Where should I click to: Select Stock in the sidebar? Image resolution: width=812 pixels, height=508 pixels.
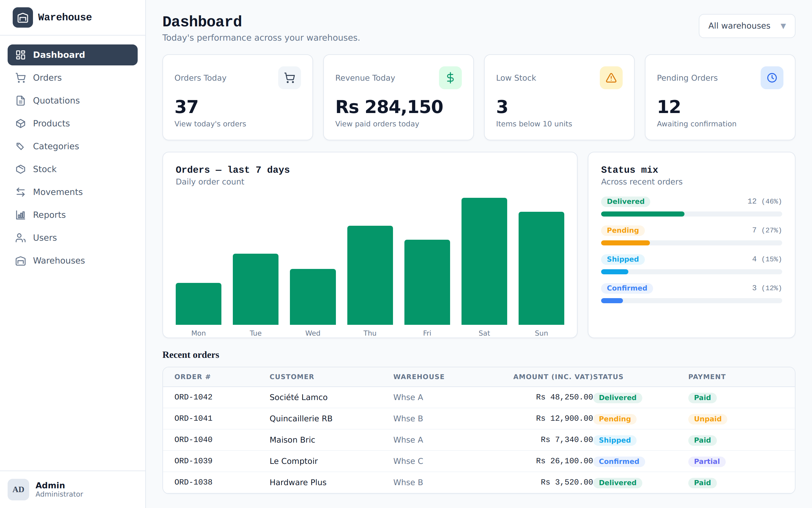click(x=72, y=169)
